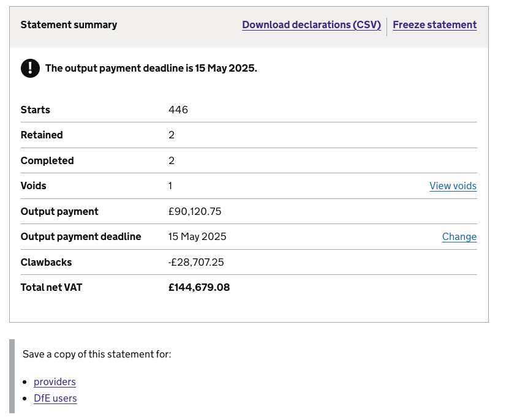509x420 pixels.
Task: Click the Output payment row label
Action: point(59,211)
